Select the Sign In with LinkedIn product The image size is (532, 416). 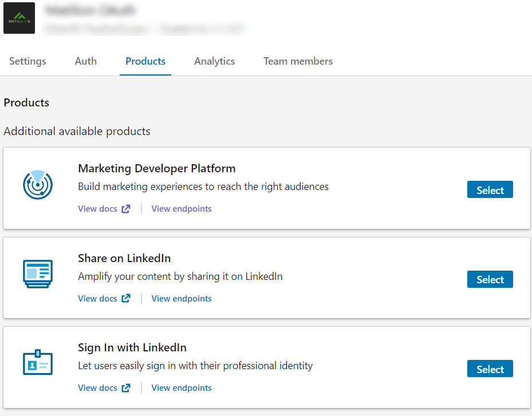click(x=490, y=369)
